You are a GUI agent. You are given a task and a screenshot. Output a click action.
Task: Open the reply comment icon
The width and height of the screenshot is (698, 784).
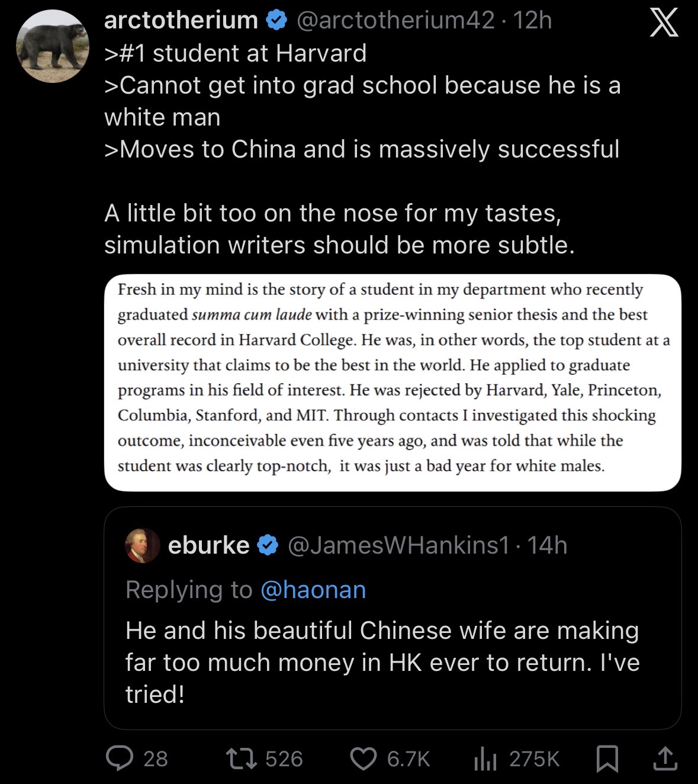(x=119, y=759)
